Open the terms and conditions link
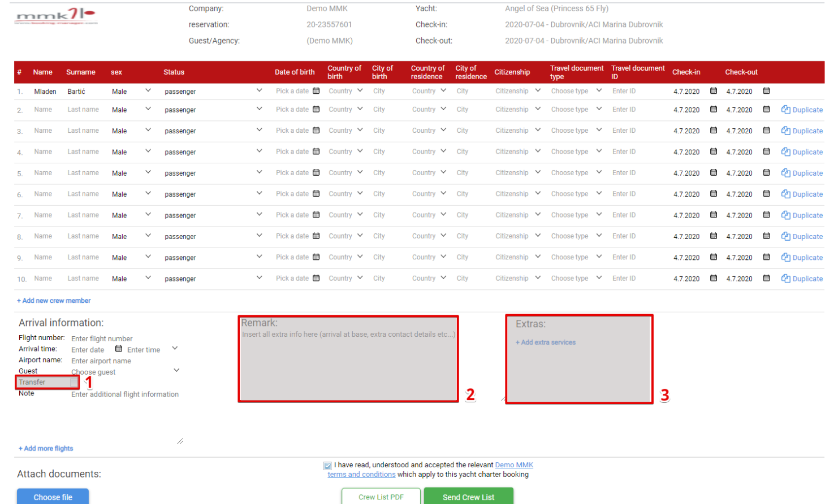This screenshot has width=825, height=504. pos(361,475)
